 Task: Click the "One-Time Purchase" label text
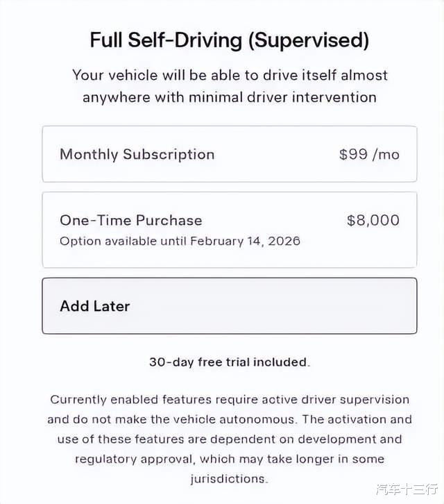[131, 220]
